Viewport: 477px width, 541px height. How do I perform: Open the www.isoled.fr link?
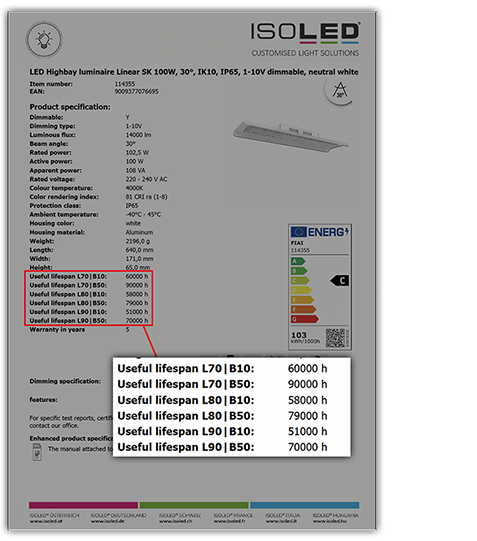coord(230,521)
